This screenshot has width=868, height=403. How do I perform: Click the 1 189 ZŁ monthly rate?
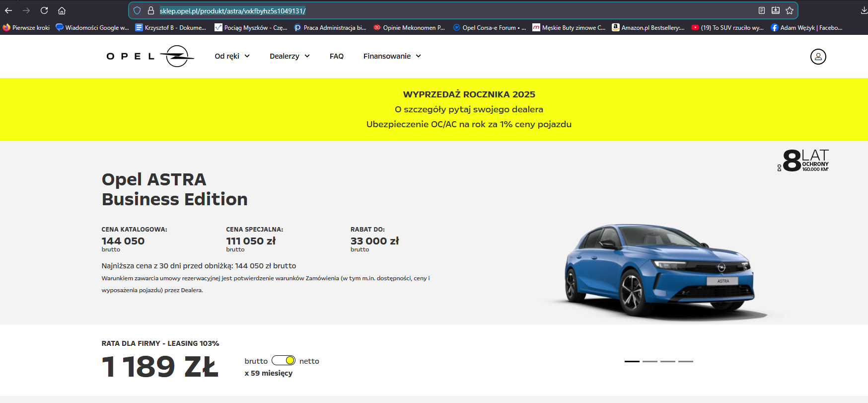[x=160, y=367]
